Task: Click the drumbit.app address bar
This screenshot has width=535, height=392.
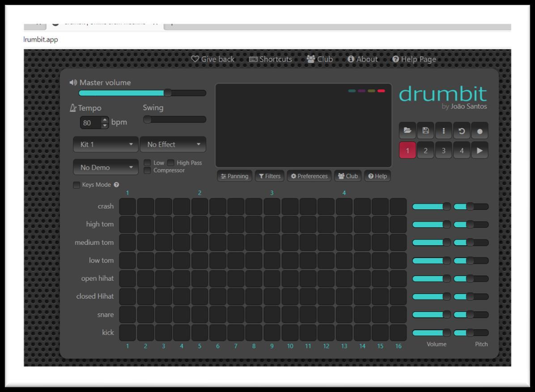Action: pyautogui.click(x=41, y=39)
